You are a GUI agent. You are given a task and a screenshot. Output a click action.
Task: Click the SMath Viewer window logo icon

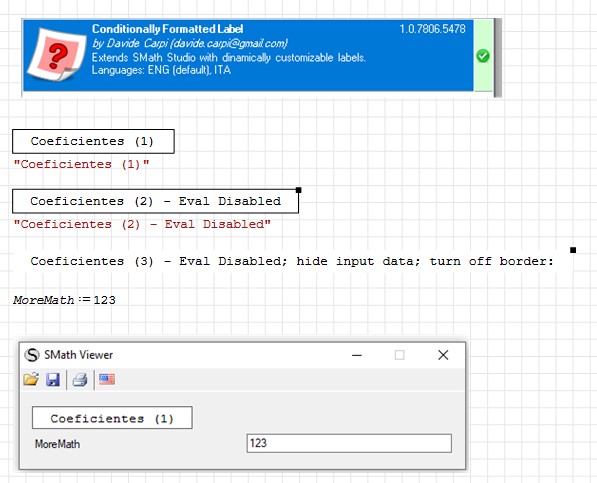pyautogui.click(x=32, y=355)
